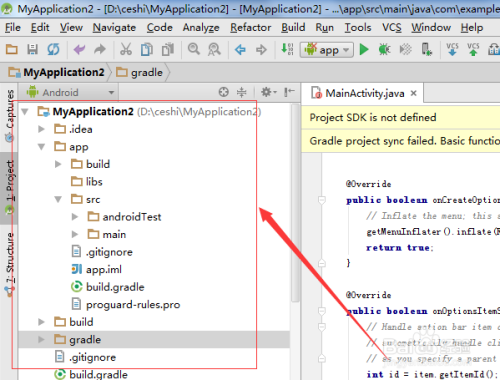Open the VCS menu
The width and height of the screenshot is (500, 380).
(x=392, y=27)
